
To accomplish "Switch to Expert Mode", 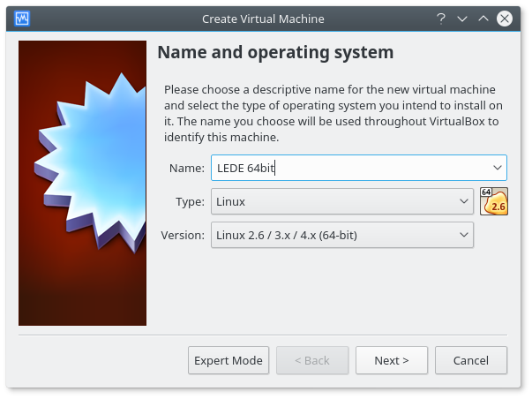I will (229, 360).
